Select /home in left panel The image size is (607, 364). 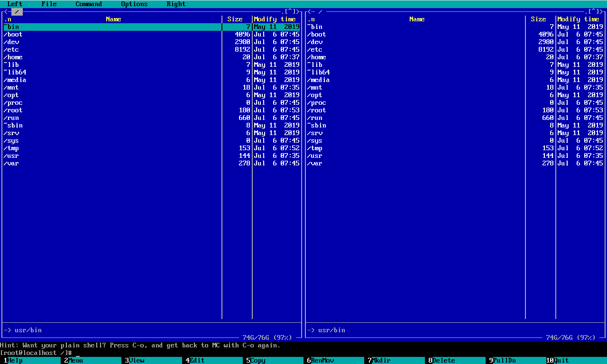click(x=151, y=57)
